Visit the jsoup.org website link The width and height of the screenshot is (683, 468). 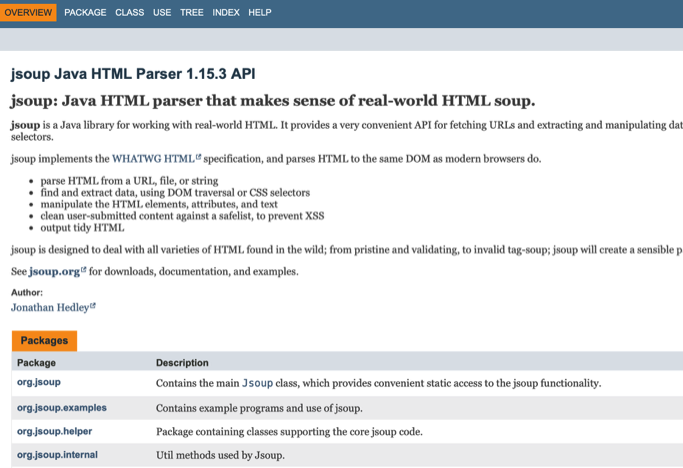coord(54,271)
